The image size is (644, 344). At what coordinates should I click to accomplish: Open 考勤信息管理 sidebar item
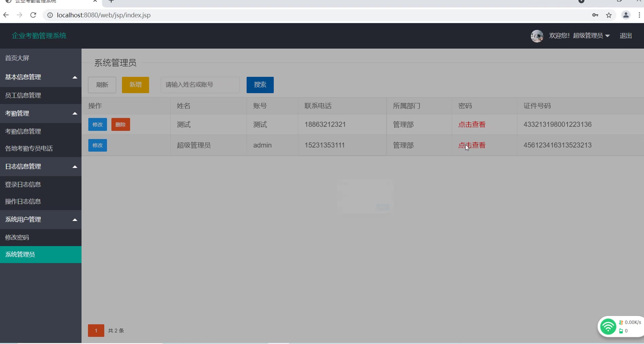click(x=41, y=132)
